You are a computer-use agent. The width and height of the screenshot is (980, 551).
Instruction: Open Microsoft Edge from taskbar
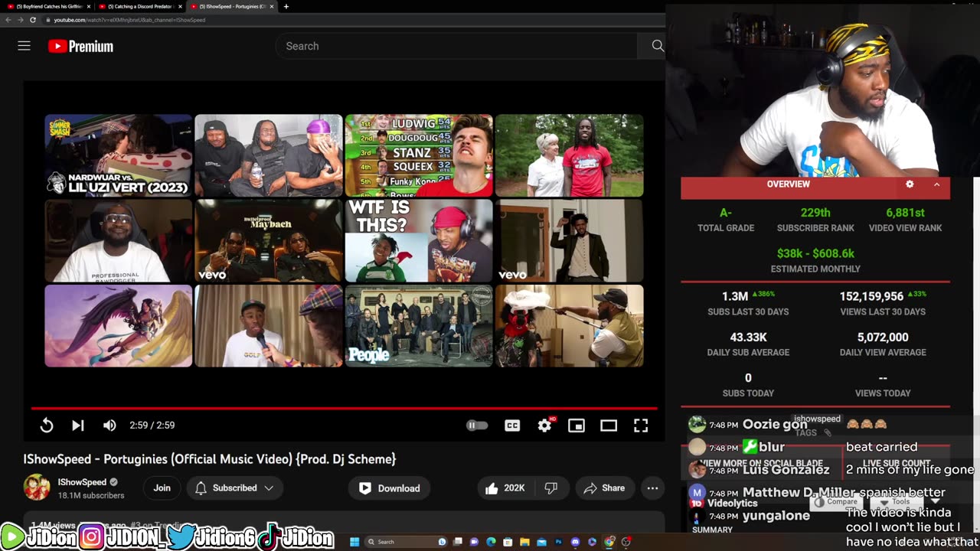491,542
